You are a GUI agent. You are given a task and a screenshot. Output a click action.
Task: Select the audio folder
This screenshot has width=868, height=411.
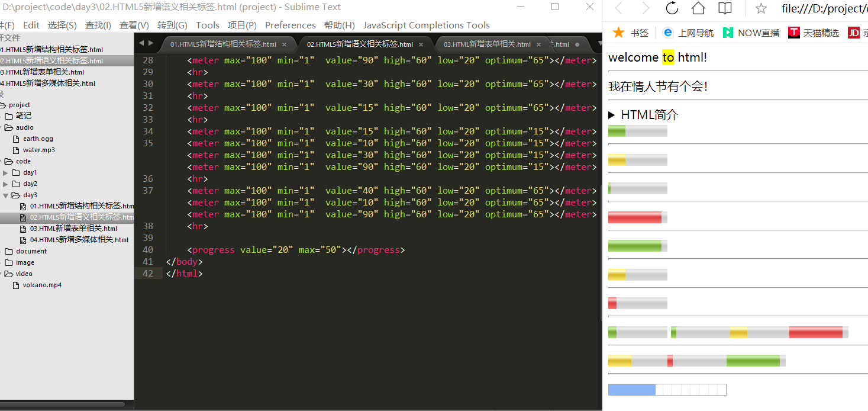25,127
